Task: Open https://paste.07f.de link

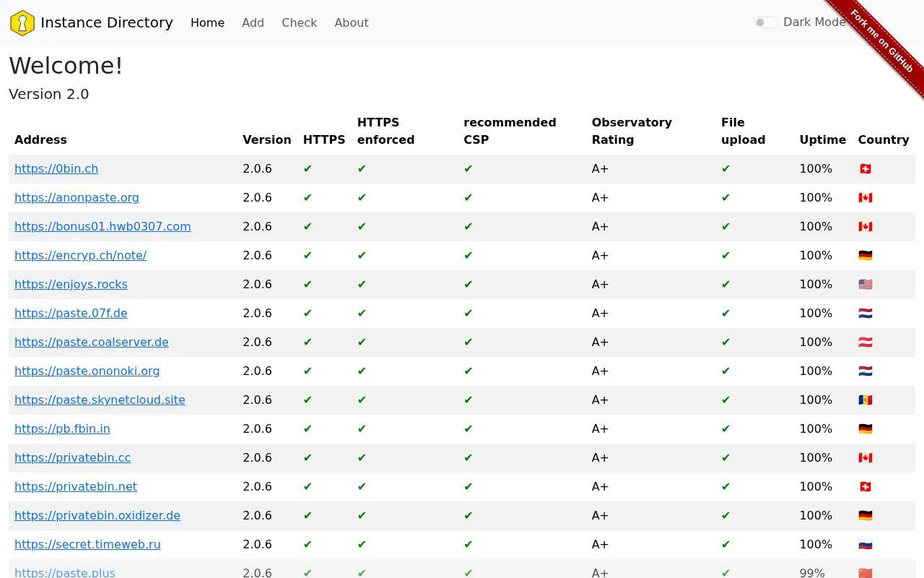Action: 71,313
